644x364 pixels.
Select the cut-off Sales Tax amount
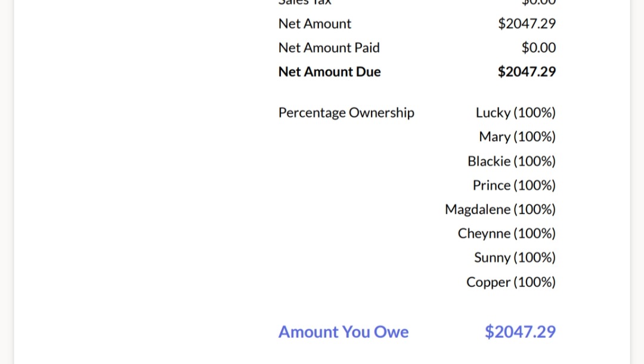point(538,2)
